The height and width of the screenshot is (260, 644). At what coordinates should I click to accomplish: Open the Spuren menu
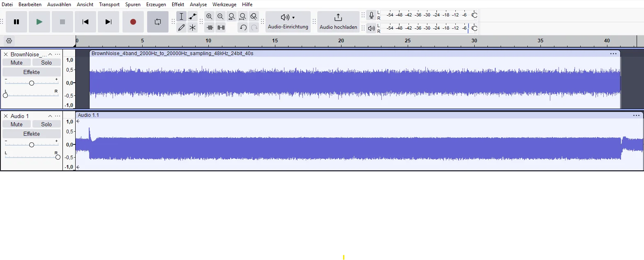pos(133,5)
